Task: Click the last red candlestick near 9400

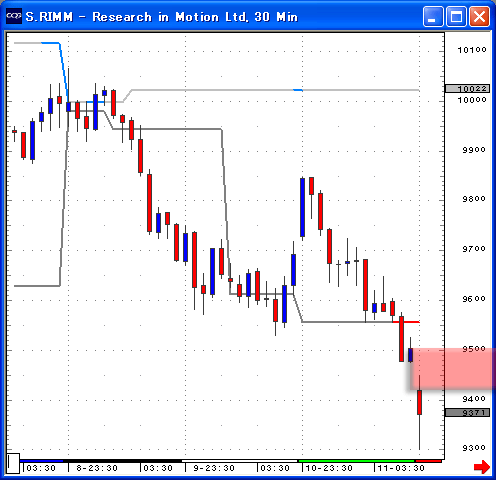Action: point(419,402)
